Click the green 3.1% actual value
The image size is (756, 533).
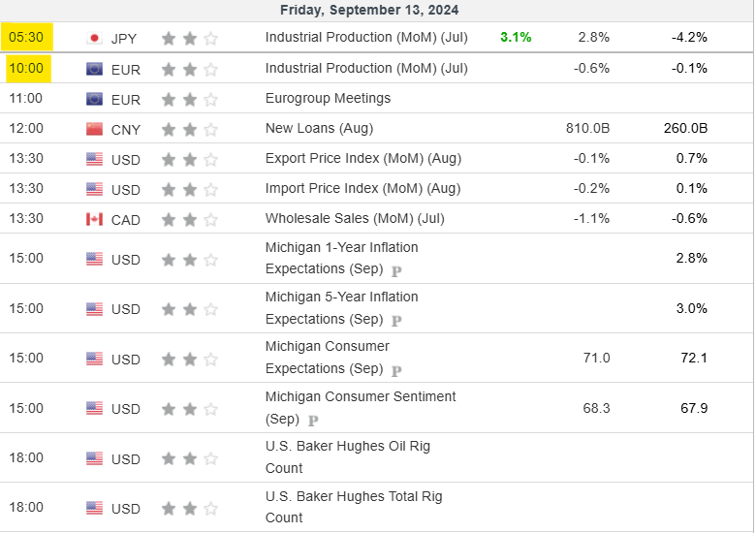pyautogui.click(x=516, y=37)
